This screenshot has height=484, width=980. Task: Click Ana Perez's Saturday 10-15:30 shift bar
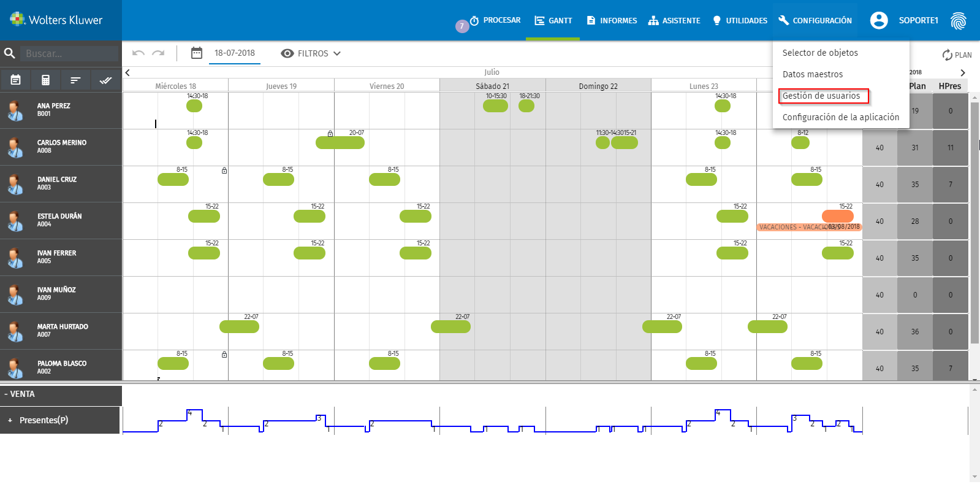495,106
